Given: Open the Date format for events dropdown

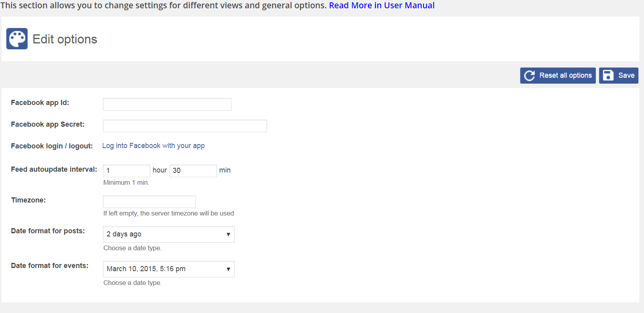Looking at the screenshot, I should [169, 269].
